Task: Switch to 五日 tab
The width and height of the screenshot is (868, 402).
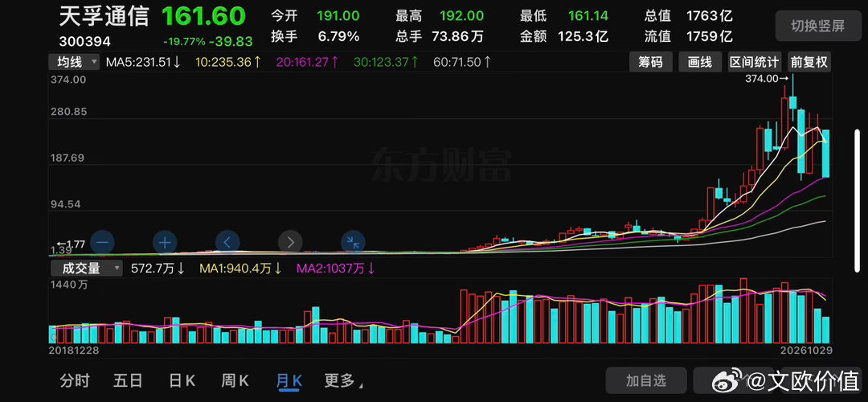Action: [x=128, y=380]
